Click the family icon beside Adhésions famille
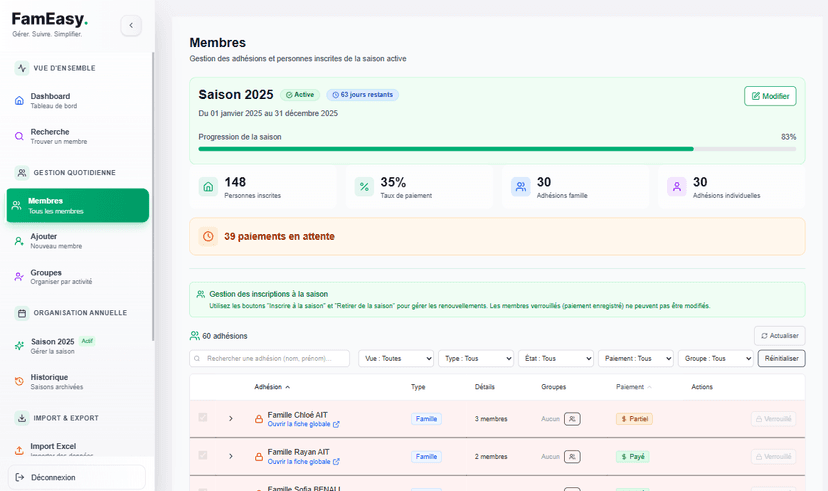 click(x=521, y=187)
